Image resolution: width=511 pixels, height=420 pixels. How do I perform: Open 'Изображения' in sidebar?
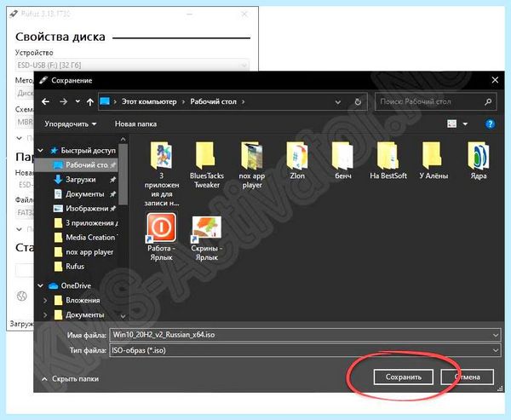pos(87,209)
